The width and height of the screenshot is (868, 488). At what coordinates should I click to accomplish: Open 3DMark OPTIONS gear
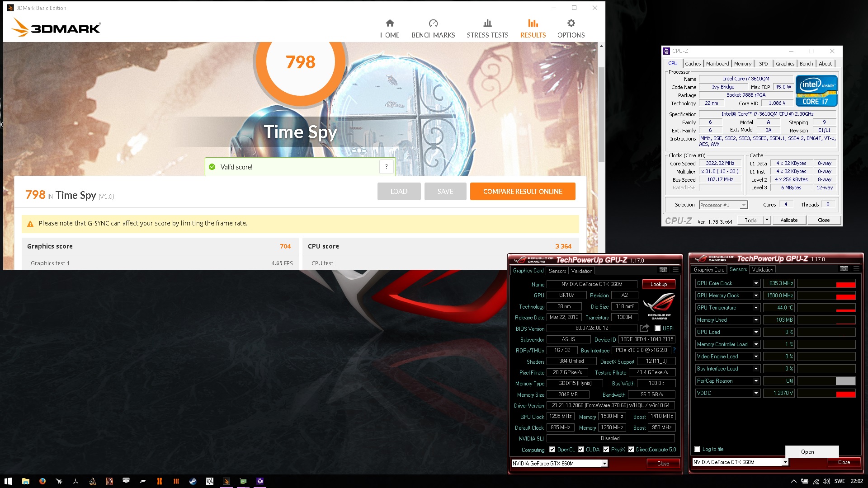click(571, 28)
